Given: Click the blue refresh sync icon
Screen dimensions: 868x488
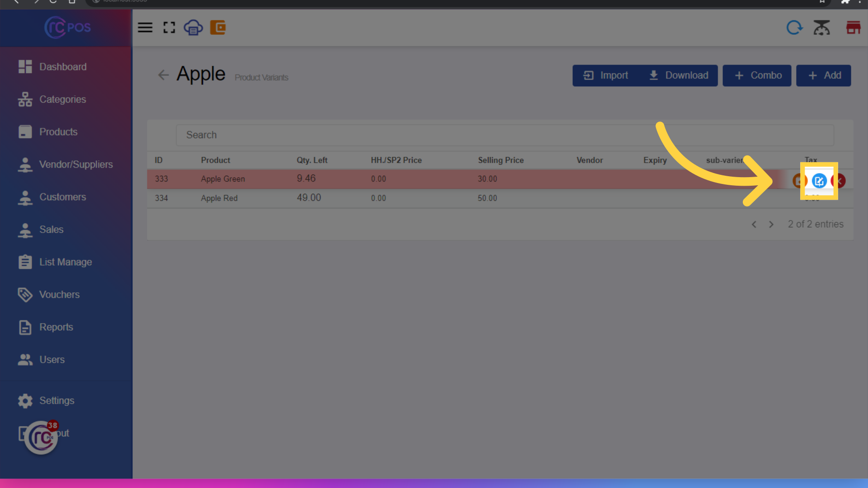Looking at the screenshot, I should [794, 28].
